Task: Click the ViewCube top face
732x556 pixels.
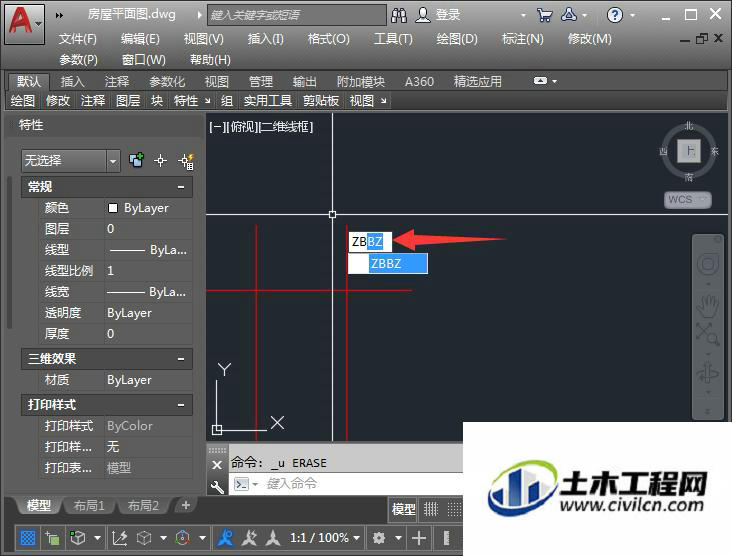Action: (x=689, y=151)
